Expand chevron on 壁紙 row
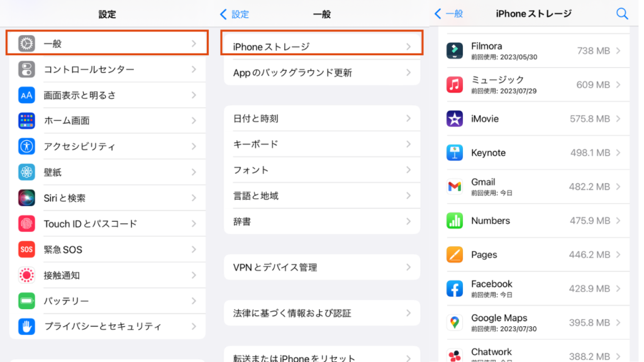The width and height of the screenshot is (644, 362). pyautogui.click(x=194, y=172)
